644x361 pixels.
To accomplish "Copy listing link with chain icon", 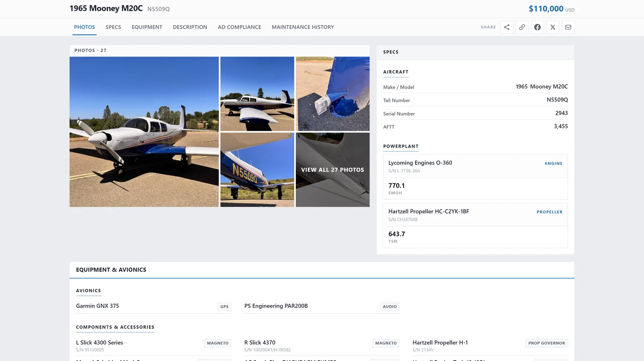I will (522, 27).
